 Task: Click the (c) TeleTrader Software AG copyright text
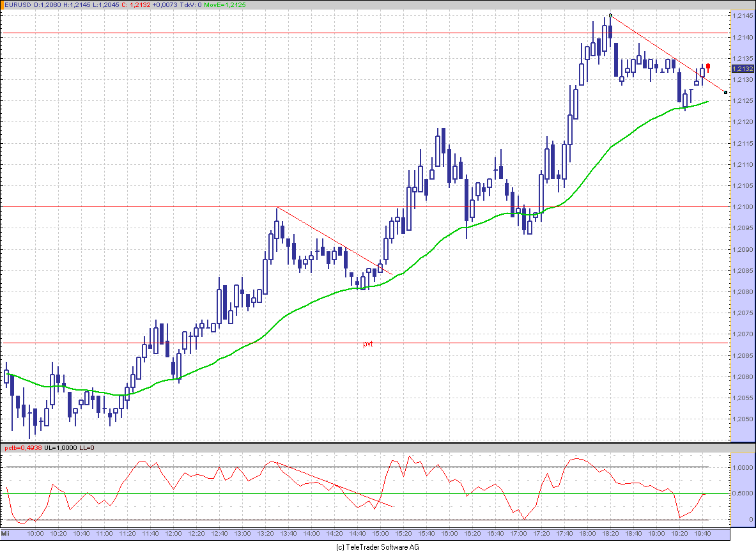pyautogui.click(x=378, y=547)
